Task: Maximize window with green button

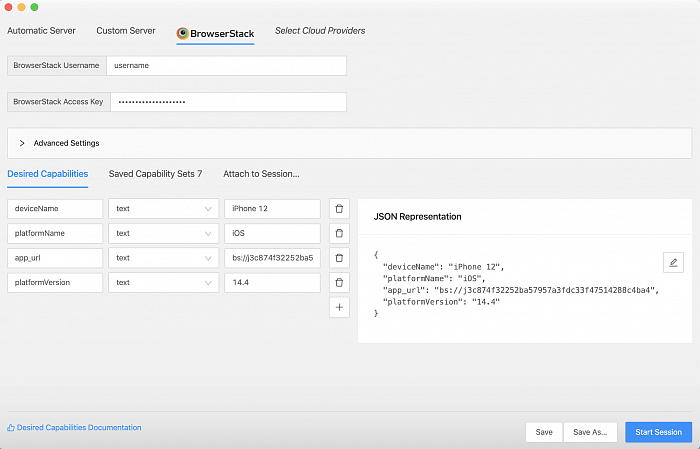Action: 34,7
